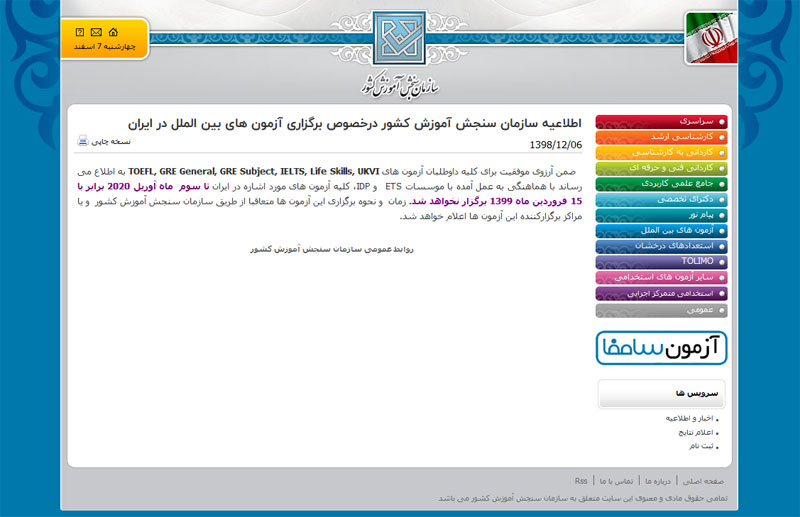Click the help question-mark icon
Screen dimensions: 800x517
80,32
